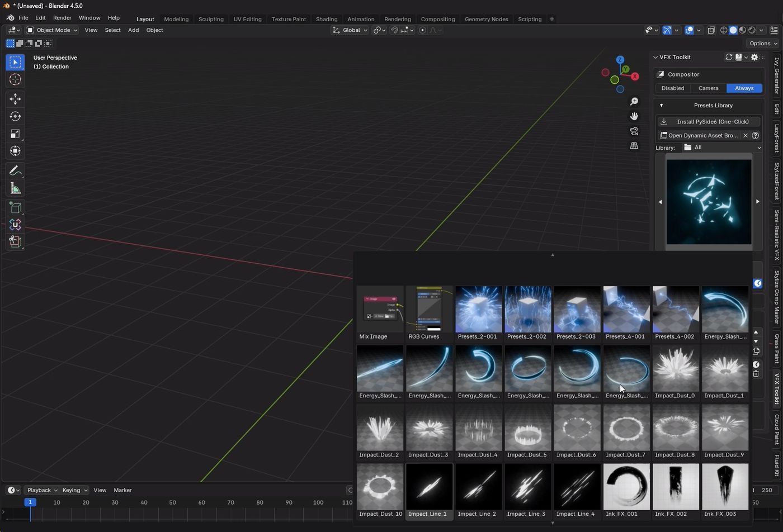This screenshot has width=783, height=532.
Task: Select the Subtract selection mode icon
Action: pyautogui.click(x=29, y=43)
